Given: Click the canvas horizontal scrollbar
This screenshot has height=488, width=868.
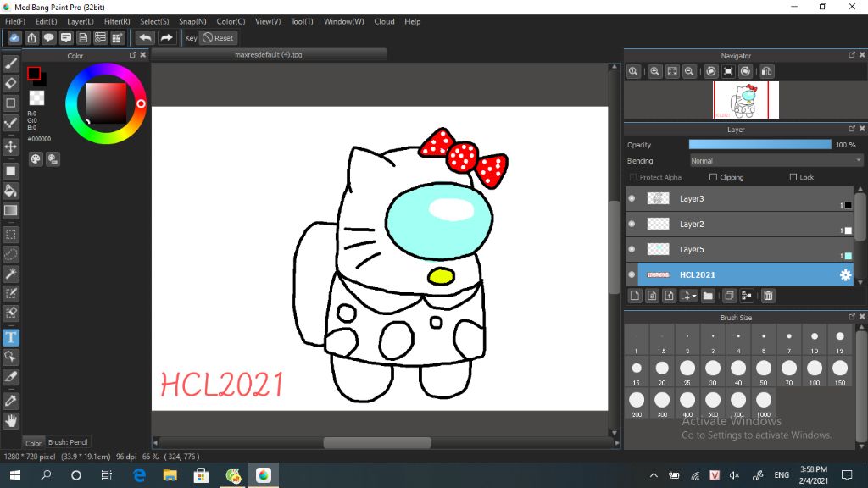Looking at the screenshot, I should (377, 442).
